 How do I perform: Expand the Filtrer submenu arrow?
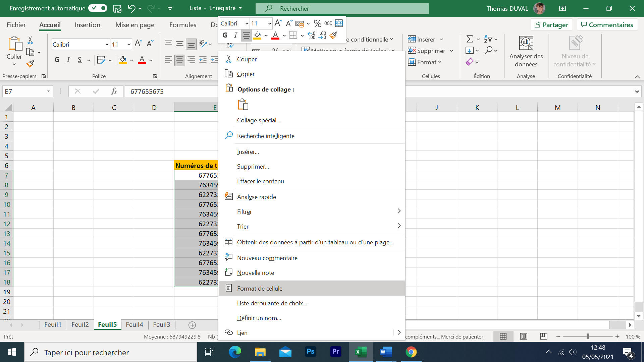[399, 211]
